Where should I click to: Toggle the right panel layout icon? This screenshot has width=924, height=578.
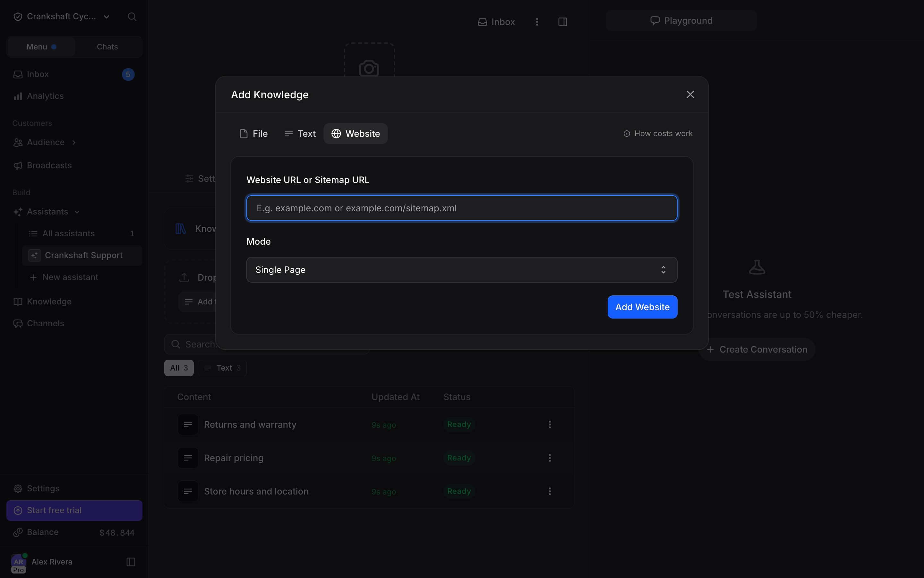pyautogui.click(x=562, y=22)
